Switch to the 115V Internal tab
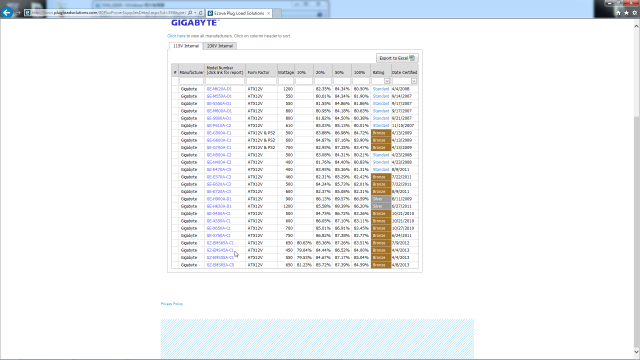 (x=186, y=46)
